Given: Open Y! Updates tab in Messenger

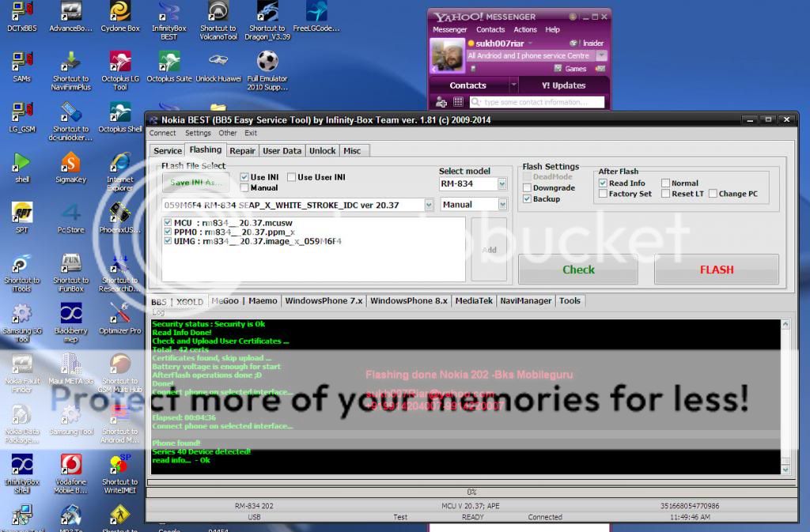Looking at the screenshot, I should (x=563, y=85).
